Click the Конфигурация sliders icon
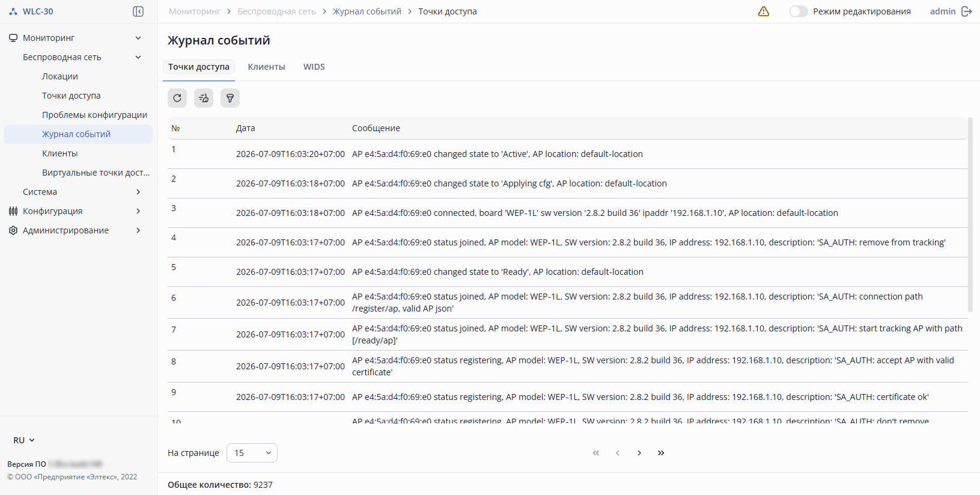 pos(13,211)
